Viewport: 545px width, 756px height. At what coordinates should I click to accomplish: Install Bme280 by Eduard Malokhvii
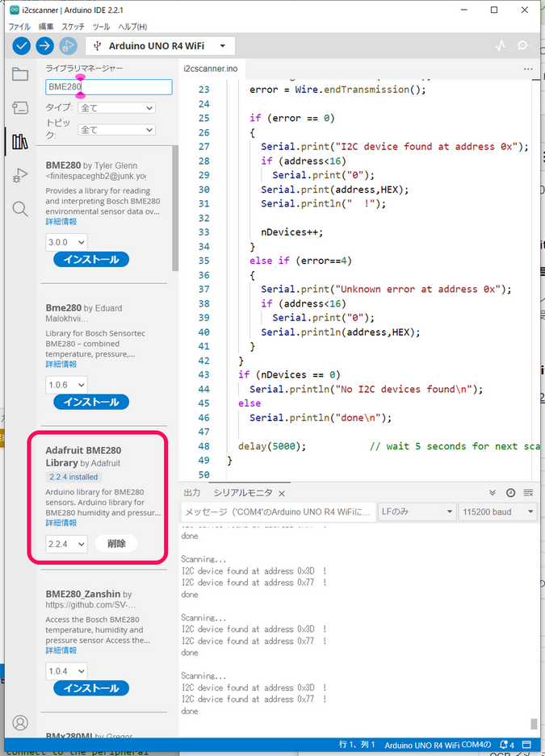91,402
